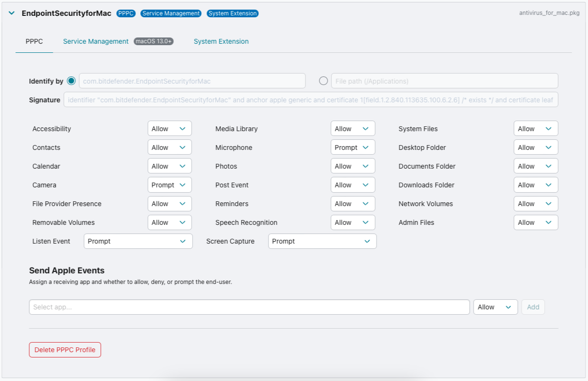
Task: Open the Desktop Folder dropdown
Action: 536,147
